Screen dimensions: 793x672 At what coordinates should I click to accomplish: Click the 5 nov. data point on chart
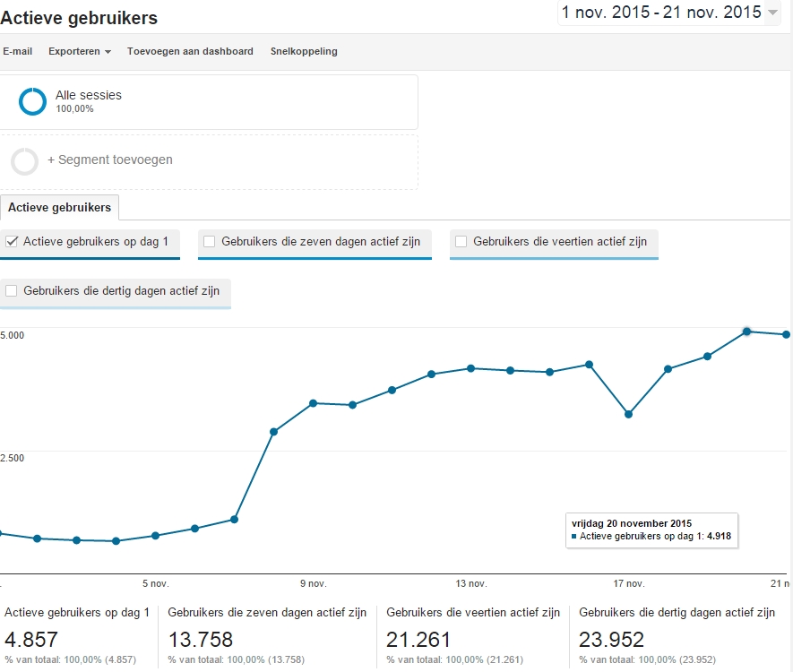(x=155, y=536)
